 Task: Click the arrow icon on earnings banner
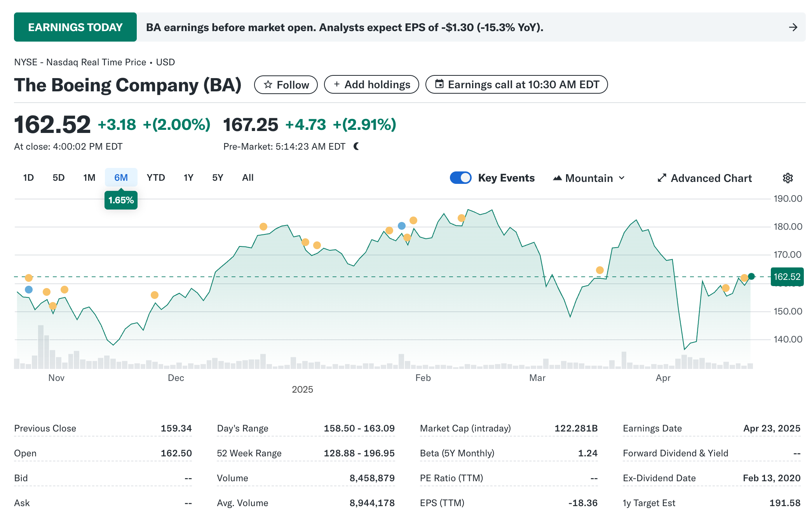(x=793, y=27)
